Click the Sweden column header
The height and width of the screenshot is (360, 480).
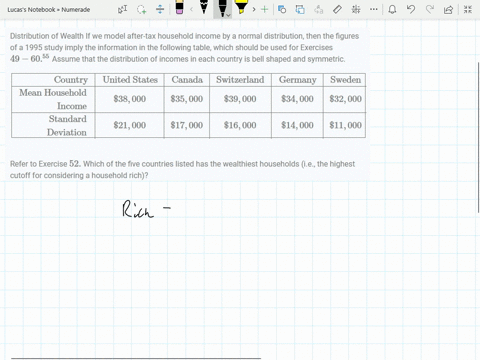(345, 80)
